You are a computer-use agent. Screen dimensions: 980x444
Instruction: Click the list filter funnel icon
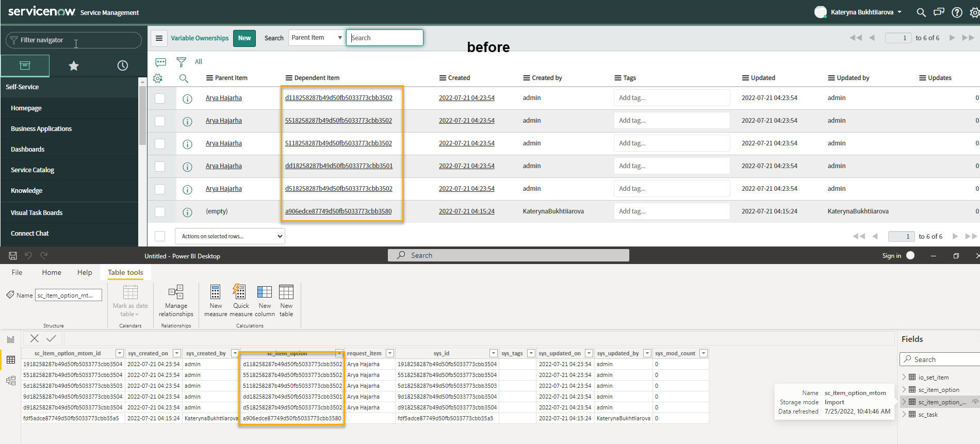click(x=181, y=62)
